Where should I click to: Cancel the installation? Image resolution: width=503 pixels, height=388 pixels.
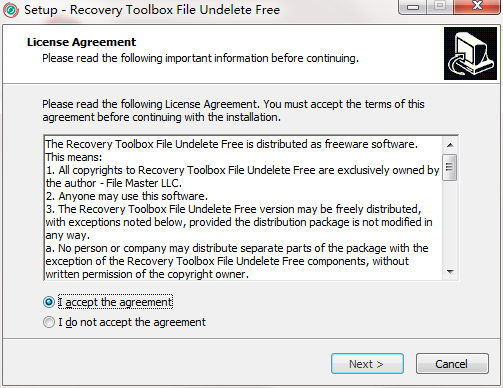(452, 364)
